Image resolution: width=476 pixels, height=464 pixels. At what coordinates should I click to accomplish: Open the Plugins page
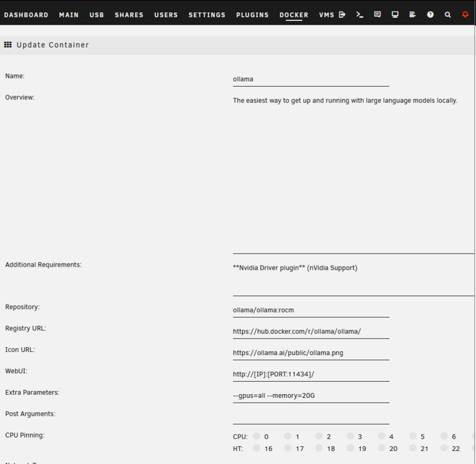tap(253, 15)
